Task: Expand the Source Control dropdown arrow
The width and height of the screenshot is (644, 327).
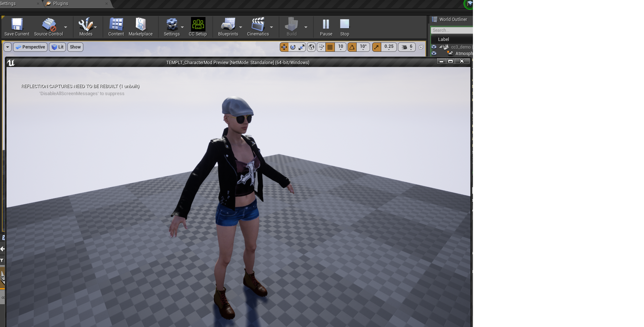Action: click(x=66, y=27)
